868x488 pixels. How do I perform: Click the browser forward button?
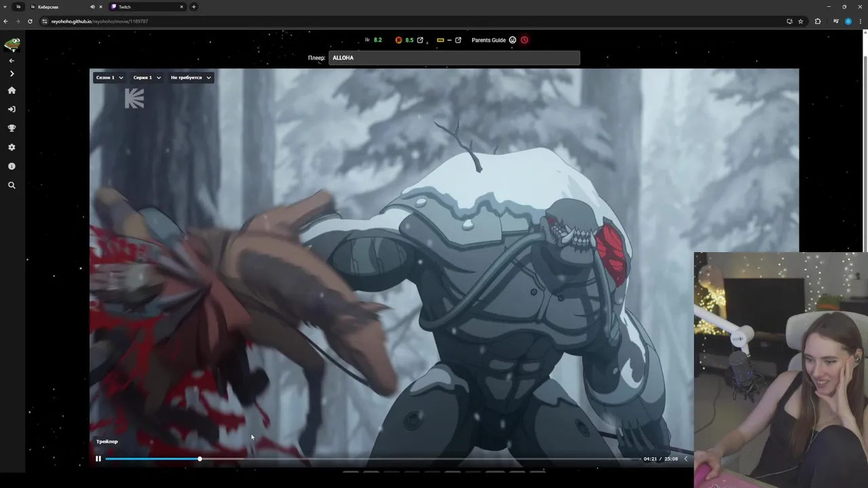click(x=18, y=21)
